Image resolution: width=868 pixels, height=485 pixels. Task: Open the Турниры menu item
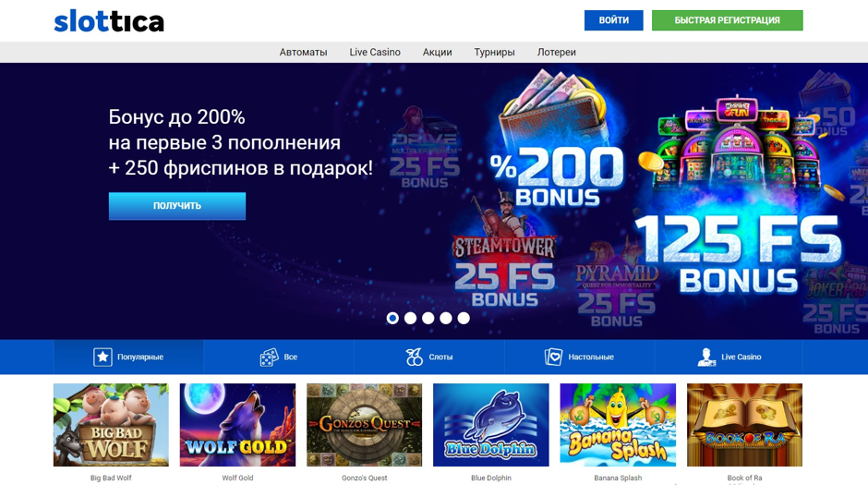[x=494, y=52]
